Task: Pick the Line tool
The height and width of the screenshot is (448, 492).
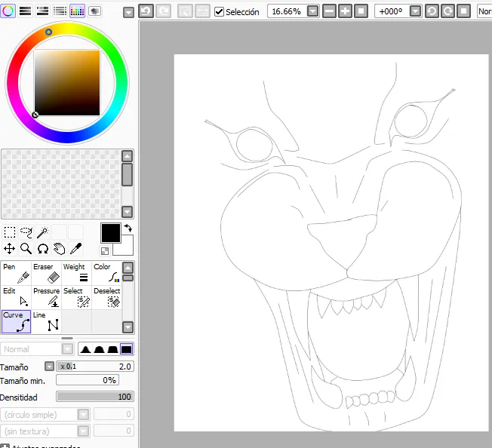Action: [x=46, y=321]
